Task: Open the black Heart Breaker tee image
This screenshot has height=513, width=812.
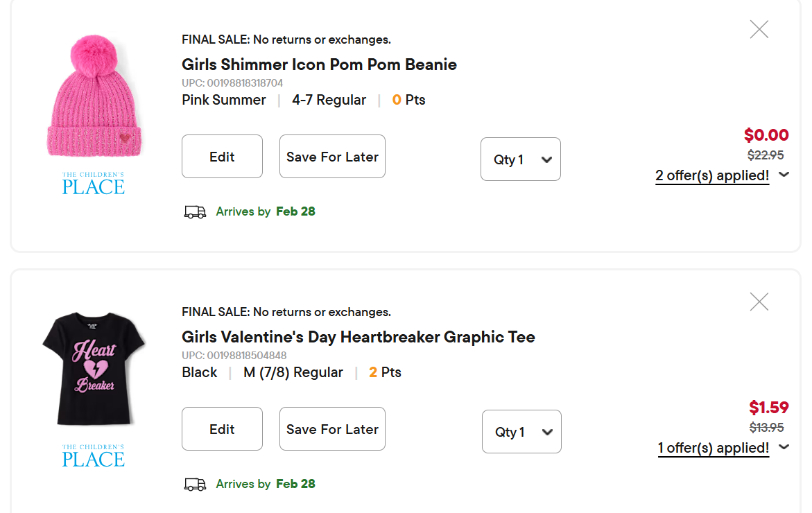Action: tap(94, 368)
